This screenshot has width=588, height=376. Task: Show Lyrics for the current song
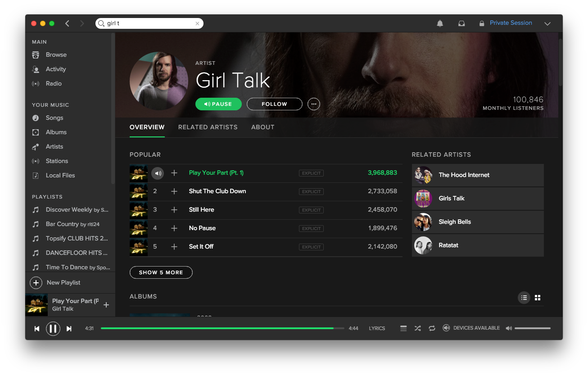click(377, 329)
